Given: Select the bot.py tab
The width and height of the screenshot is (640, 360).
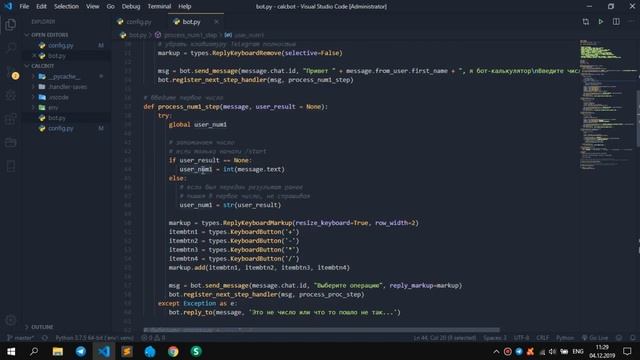Looking at the screenshot, I should pos(191,22).
